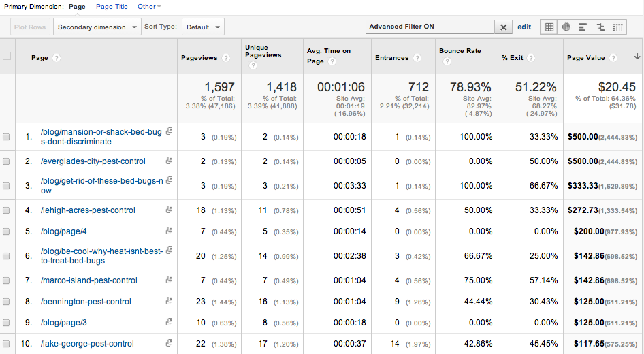Click the help icon beside Bounce Rate
Viewport: 644px width, 354px height.
pyautogui.click(x=447, y=62)
